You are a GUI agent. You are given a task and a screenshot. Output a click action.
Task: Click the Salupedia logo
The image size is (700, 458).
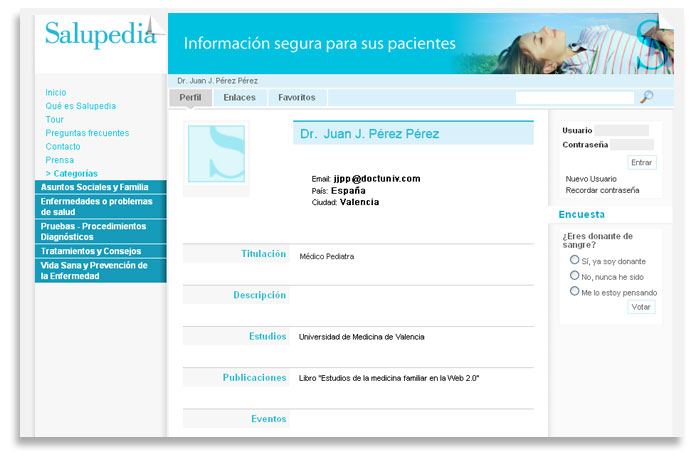point(101,34)
